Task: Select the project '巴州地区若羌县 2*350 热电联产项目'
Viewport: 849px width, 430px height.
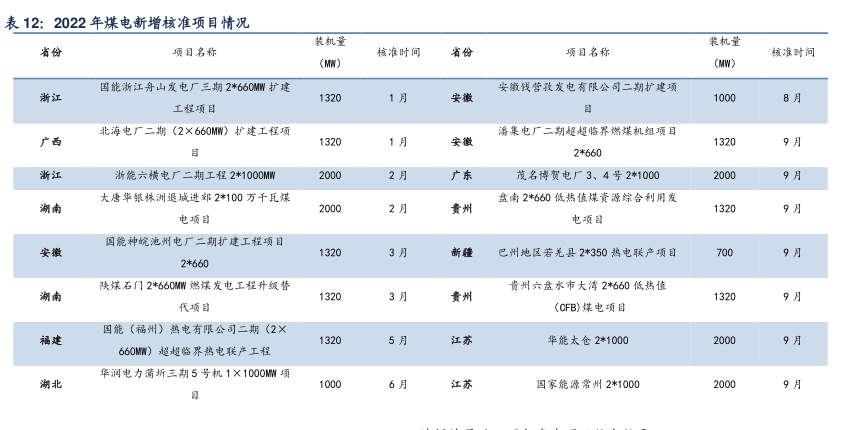Action: click(587, 252)
